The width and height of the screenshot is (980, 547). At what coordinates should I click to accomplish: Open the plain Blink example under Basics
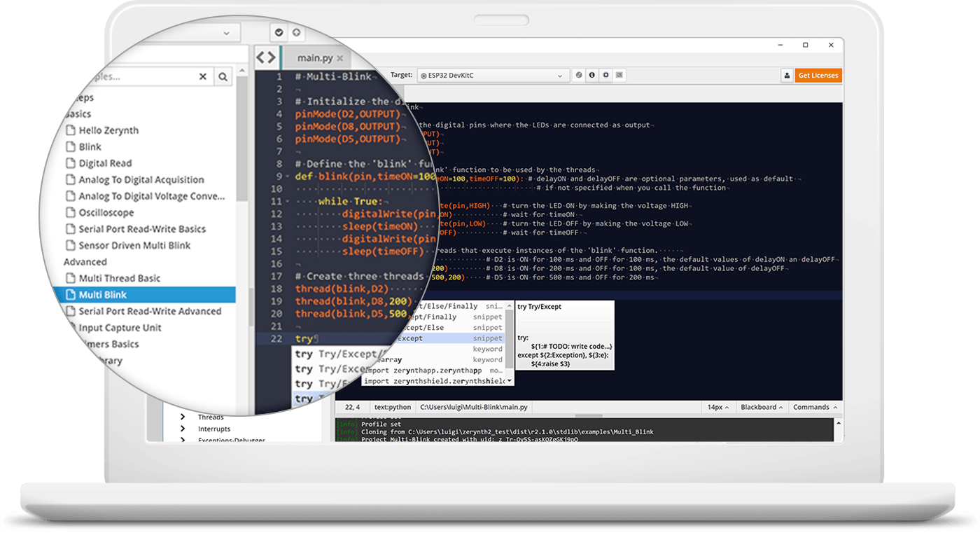[x=90, y=147]
